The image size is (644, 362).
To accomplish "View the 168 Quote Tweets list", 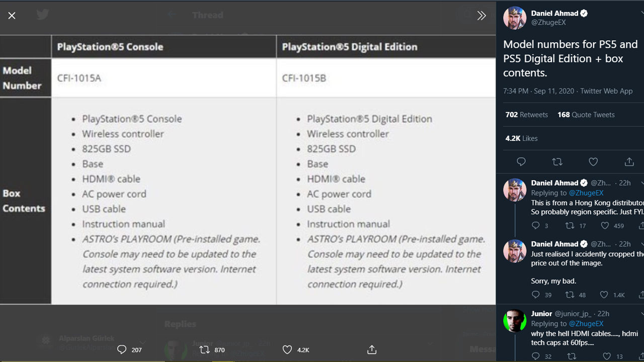I will [x=586, y=115].
